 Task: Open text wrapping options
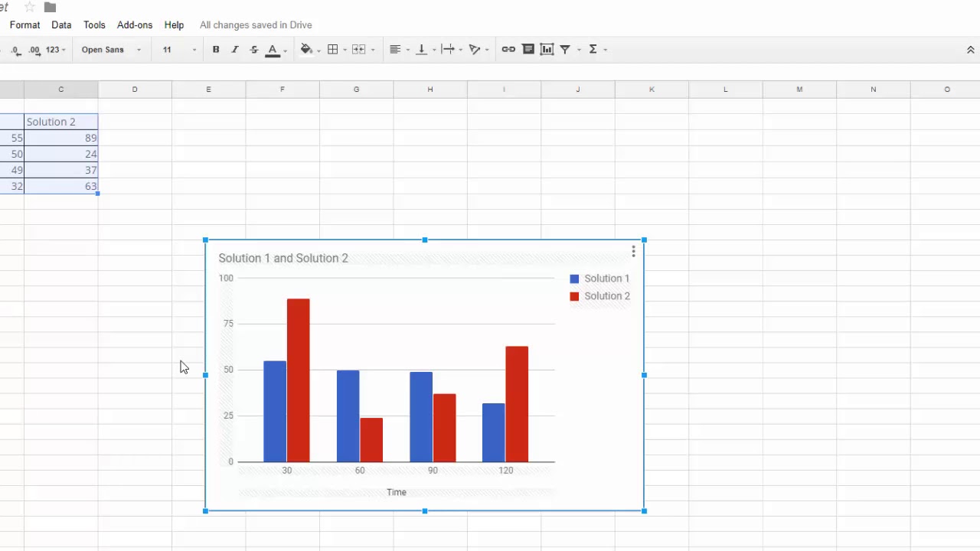448,50
